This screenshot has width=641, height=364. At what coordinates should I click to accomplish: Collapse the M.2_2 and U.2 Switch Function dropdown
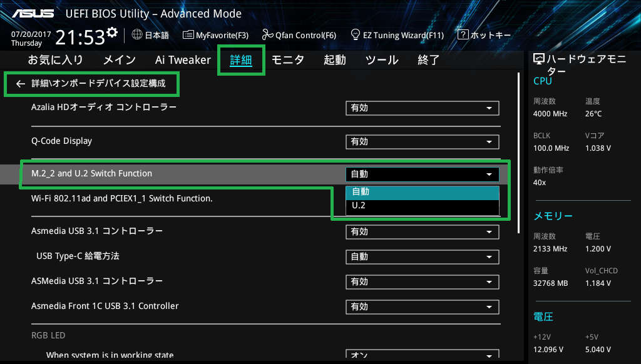tap(423, 174)
